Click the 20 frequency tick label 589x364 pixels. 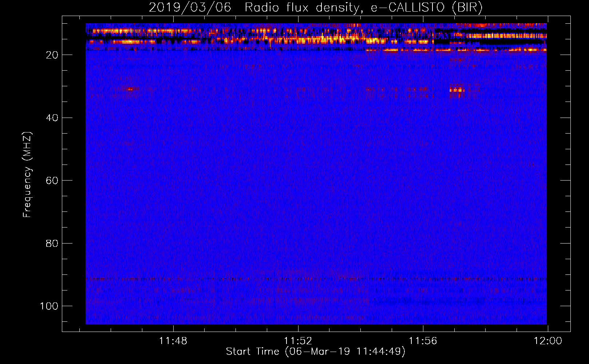(52, 55)
